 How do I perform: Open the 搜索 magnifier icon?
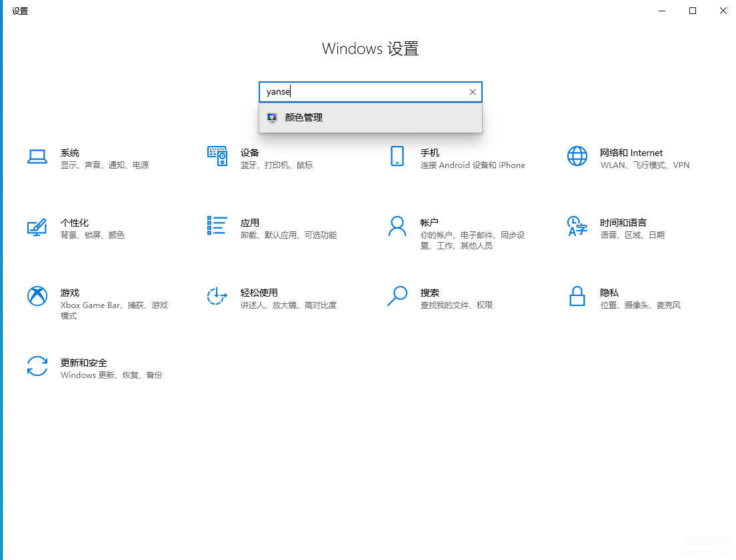(397, 296)
